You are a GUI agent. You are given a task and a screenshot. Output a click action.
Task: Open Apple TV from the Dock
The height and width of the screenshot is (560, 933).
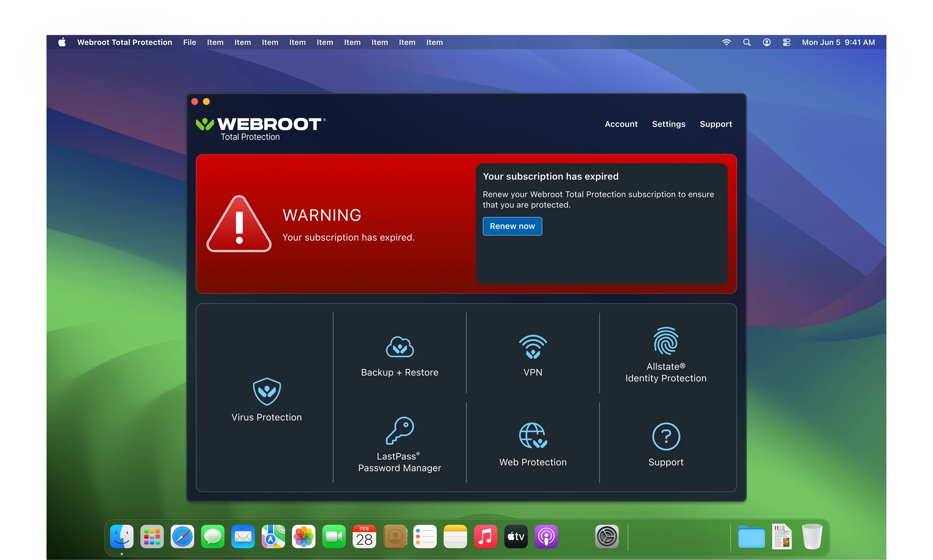[x=516, y=536]
